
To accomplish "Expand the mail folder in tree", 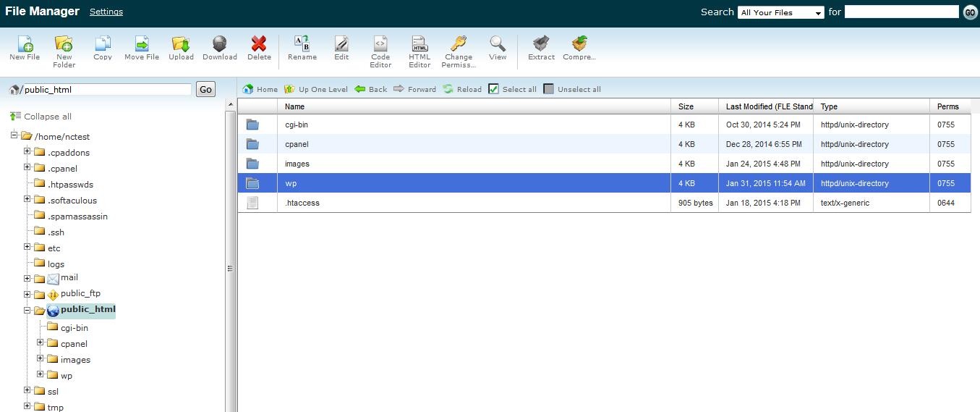I will [27, 278].
